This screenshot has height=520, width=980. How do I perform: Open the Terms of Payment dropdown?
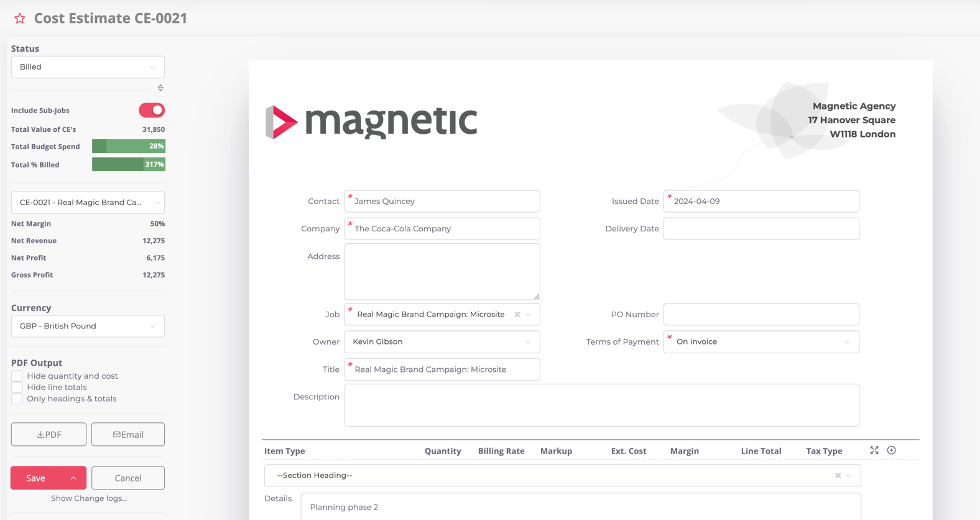point(761,342)
